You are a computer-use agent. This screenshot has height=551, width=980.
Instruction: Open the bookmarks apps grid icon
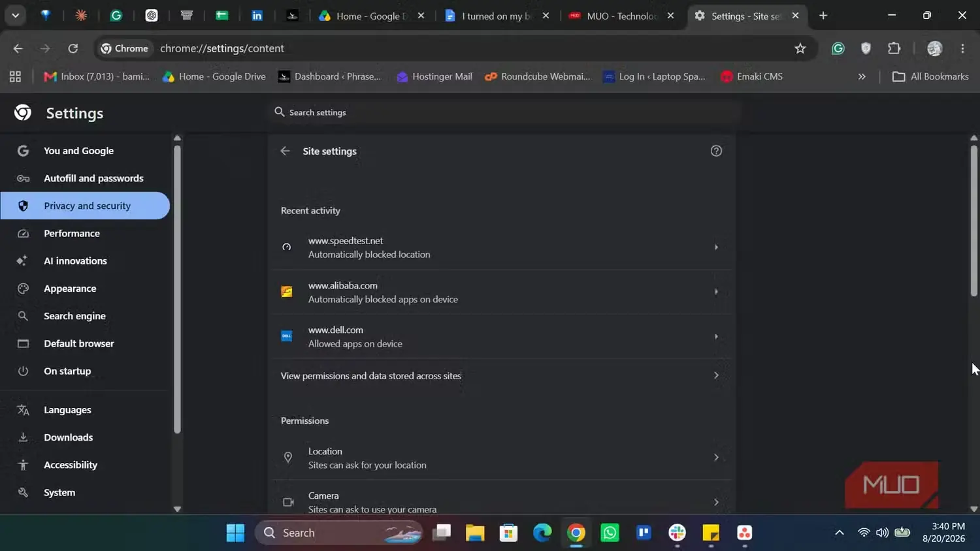(15, 76)
